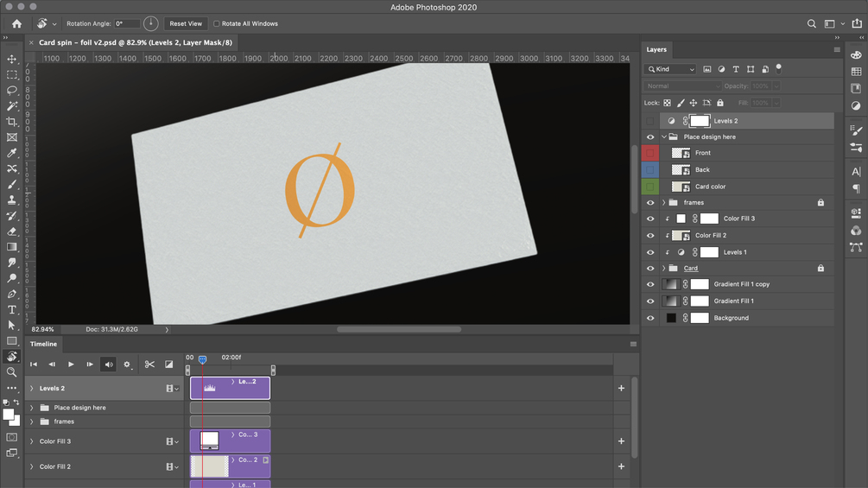This screenshot has height=488, width=868.
Task: Step to previous frame
Action: 52,364
